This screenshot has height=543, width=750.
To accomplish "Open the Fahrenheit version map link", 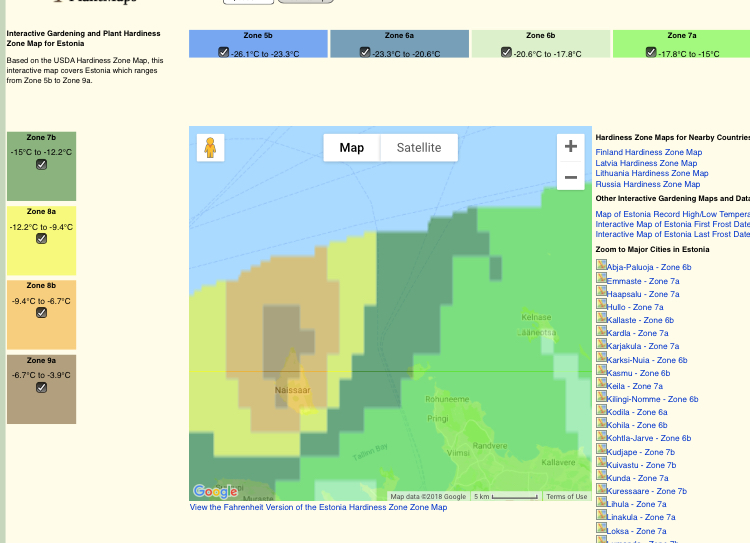I will (x=318, y=507).
